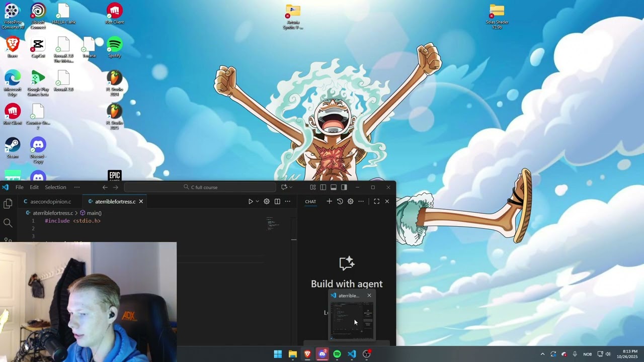644x362 pixels.
Task: Open the Copilot dropdown chevron in title bar
Action: point(291,187)
